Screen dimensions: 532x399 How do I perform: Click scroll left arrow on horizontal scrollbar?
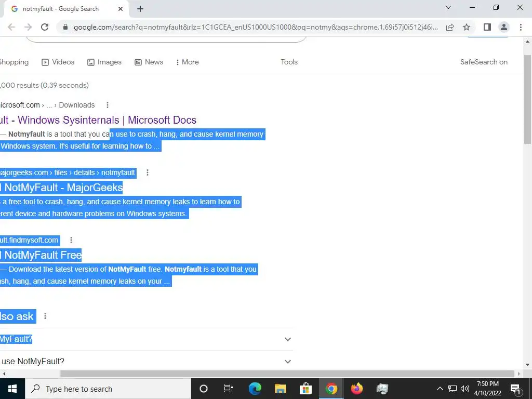click(4, 374)
